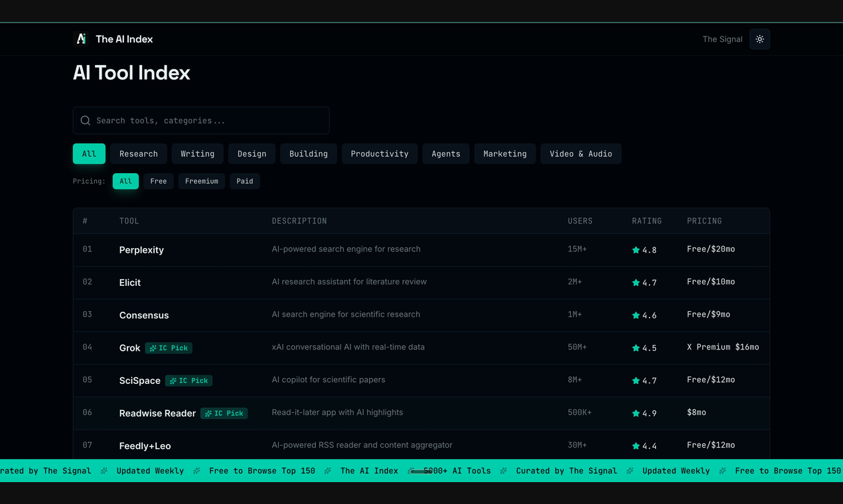The image size is (843, 504).
Task: Toggle the Freemium pricing filter
Action: tap(201, 180)
